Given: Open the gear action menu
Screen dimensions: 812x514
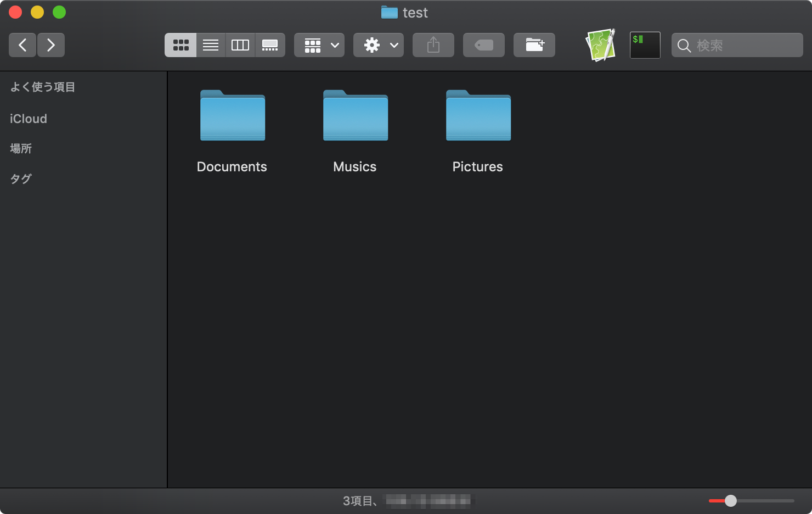Looking at the screenshot, I should 379,45.
